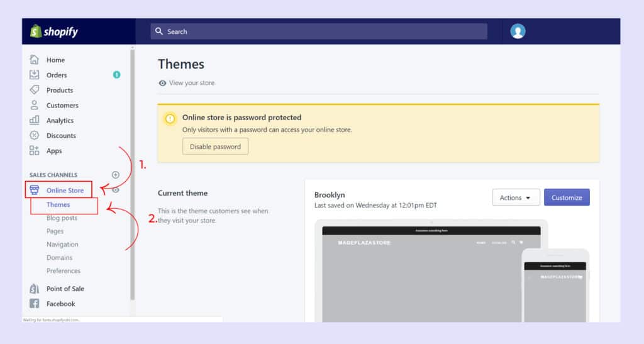This screenshot has width=644, height=344.
Task: Go to Home in the sidebar
Action: pyautogui.click(x=55, y=60)
